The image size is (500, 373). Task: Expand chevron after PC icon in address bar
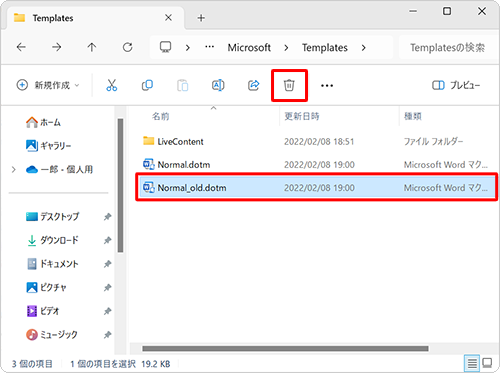point(188,48)
